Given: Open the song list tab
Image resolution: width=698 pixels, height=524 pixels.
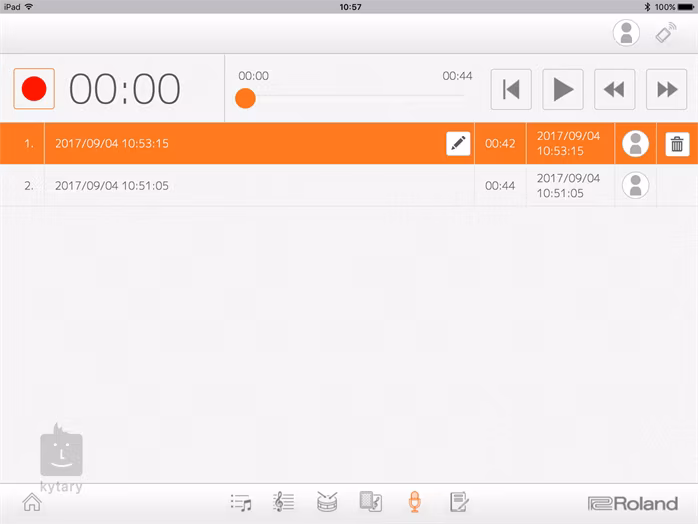Looking at the screenshot, I should click(241, 503).
